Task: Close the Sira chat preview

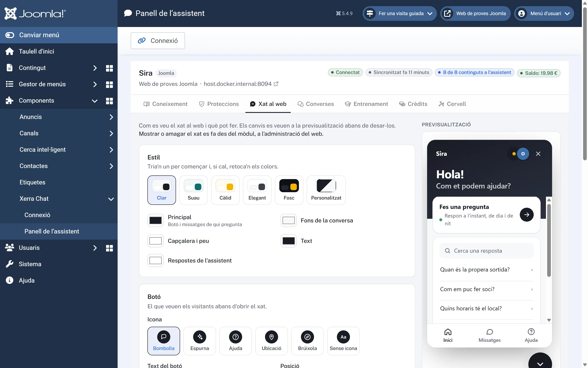Action: click(x=538, y=154)
